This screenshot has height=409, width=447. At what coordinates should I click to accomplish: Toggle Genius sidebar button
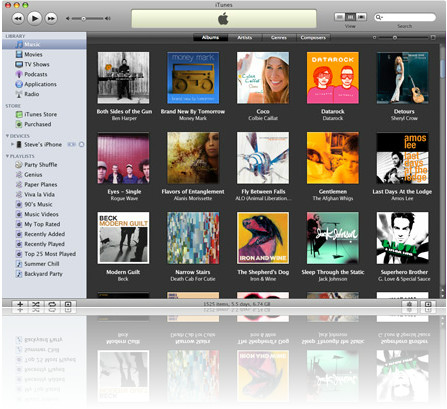[428, 304]
